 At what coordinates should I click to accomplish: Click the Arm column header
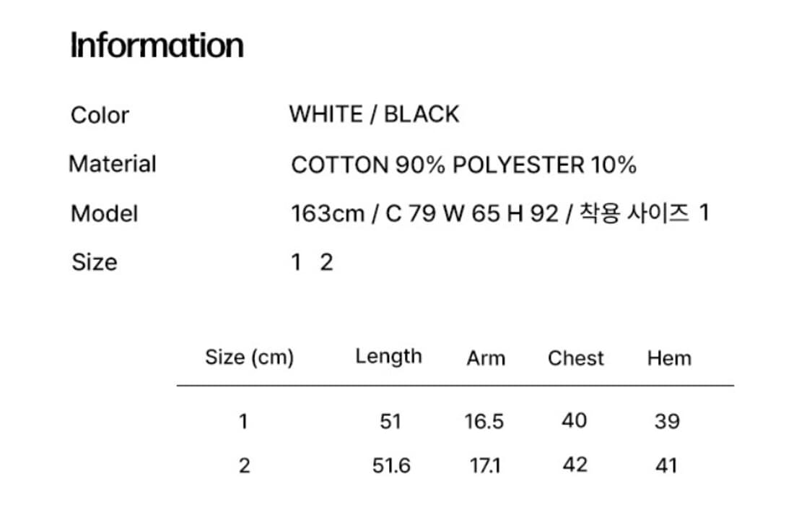pos(486,358)
